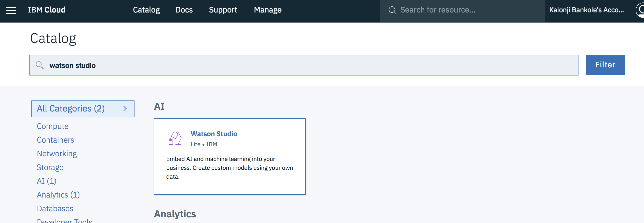Click the global search magnifier icon
The image size is (644, 223).
point(392,10)
